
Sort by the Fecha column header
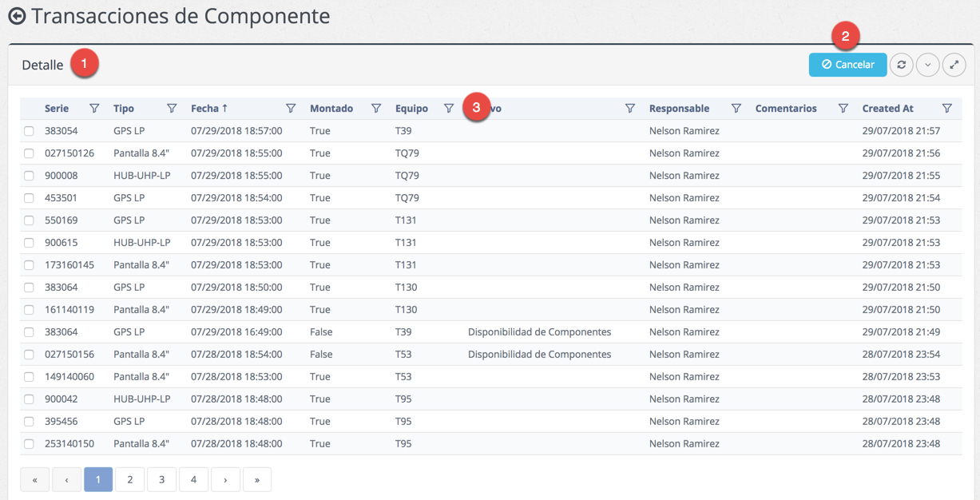point(209,108)
